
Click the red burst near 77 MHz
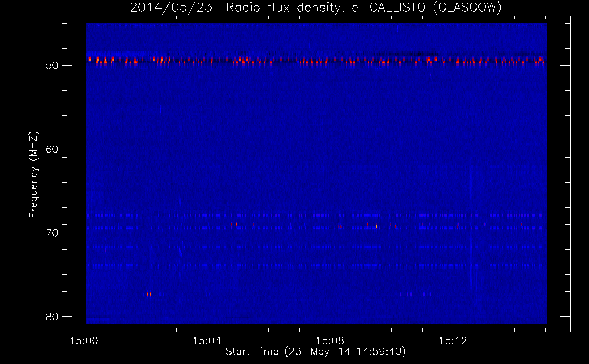click(149, 294)
